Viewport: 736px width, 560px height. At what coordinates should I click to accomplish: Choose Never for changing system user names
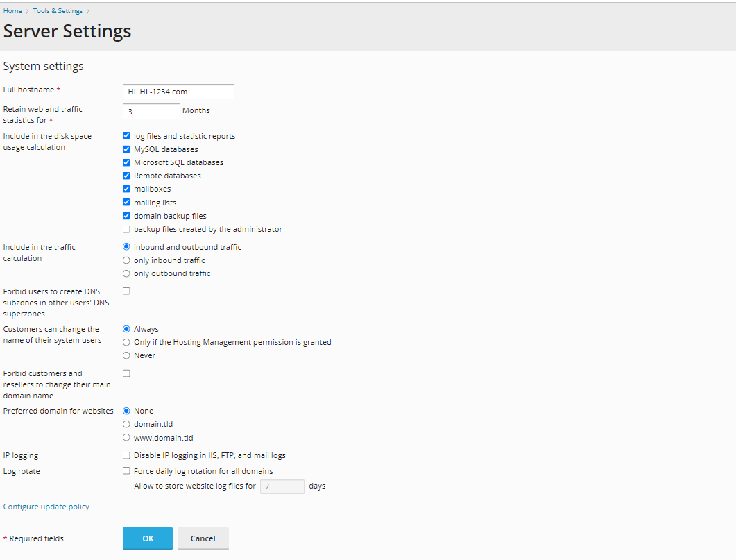coord(126,355)
